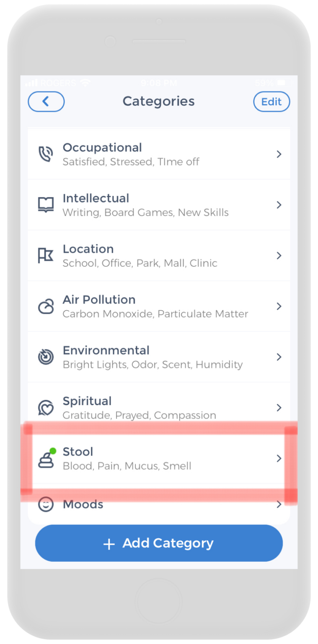Tap the Categories page title

tap(158, 101)
